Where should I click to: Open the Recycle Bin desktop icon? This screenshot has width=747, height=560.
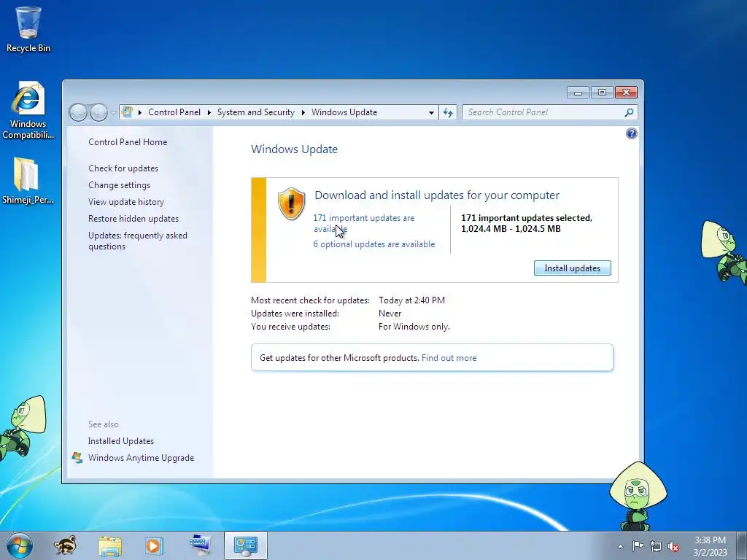(x=28, y=29)
